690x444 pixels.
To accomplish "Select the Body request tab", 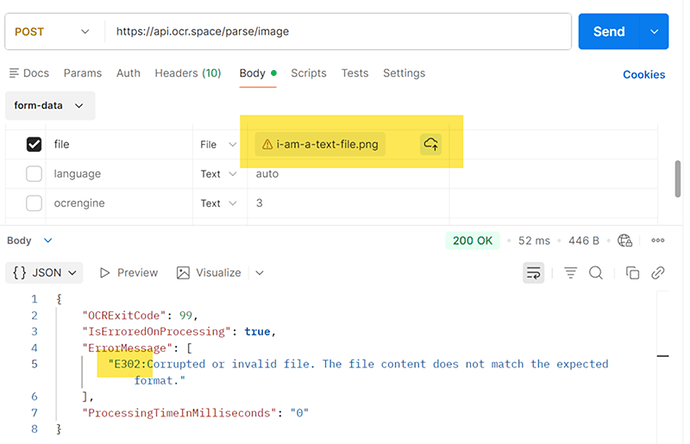I will coord(258,73).
